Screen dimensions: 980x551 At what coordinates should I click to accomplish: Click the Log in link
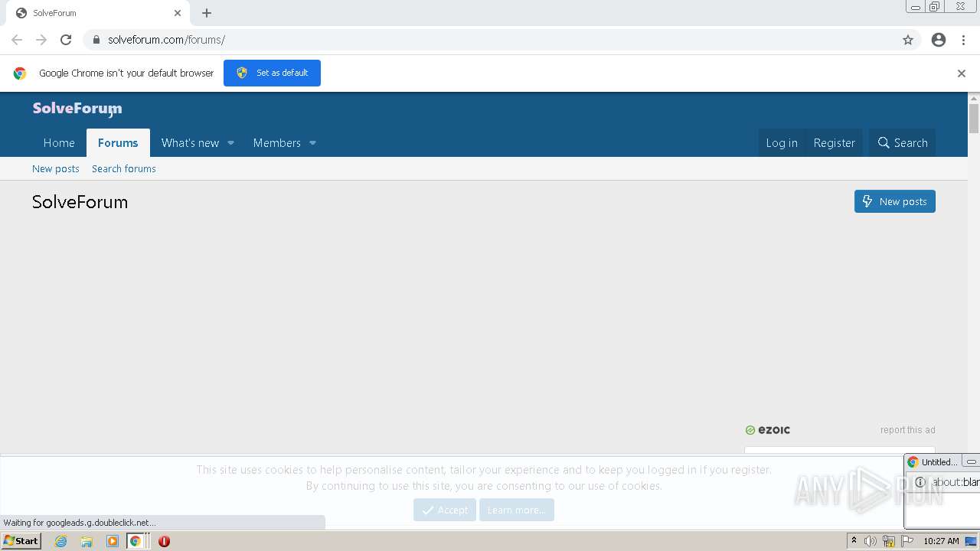click(x=782, y=143)
